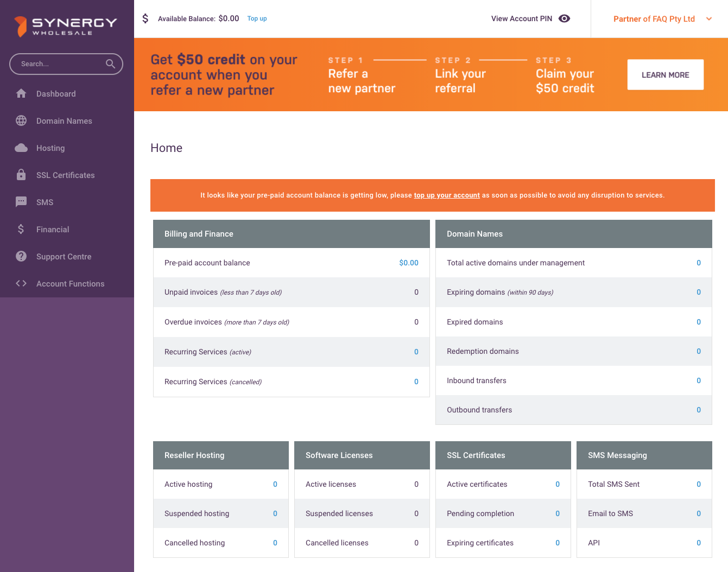Click the Hosting cloud icon
The width and height of the screenshot is (728, 572).
coord(21,148)
